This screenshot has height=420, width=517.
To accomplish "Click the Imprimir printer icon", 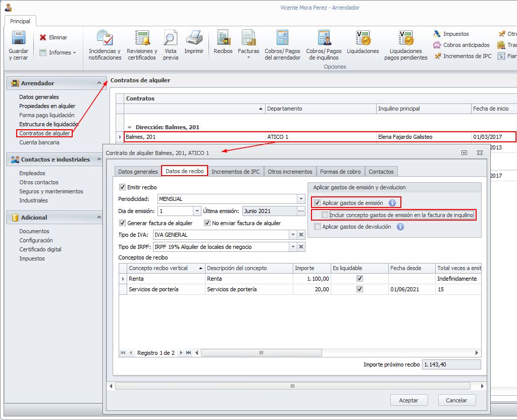I will (x=194, y=39).
